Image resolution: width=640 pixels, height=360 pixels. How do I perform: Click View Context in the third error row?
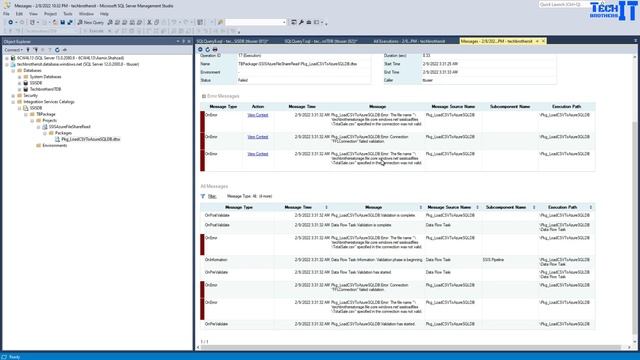(x=258, y=154)
